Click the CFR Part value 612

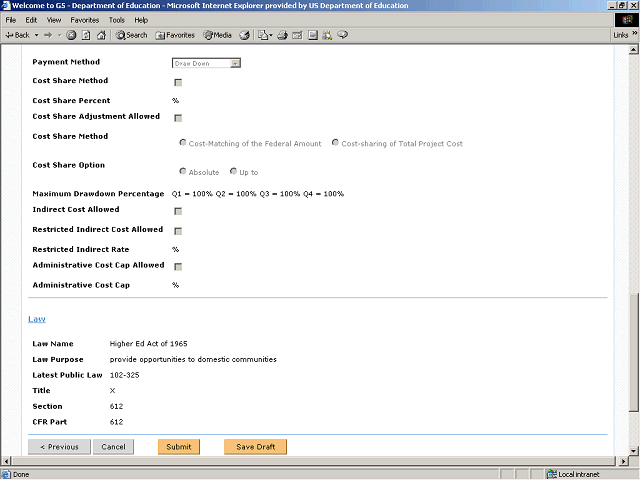pyautogui.click(x=116, y=422)
